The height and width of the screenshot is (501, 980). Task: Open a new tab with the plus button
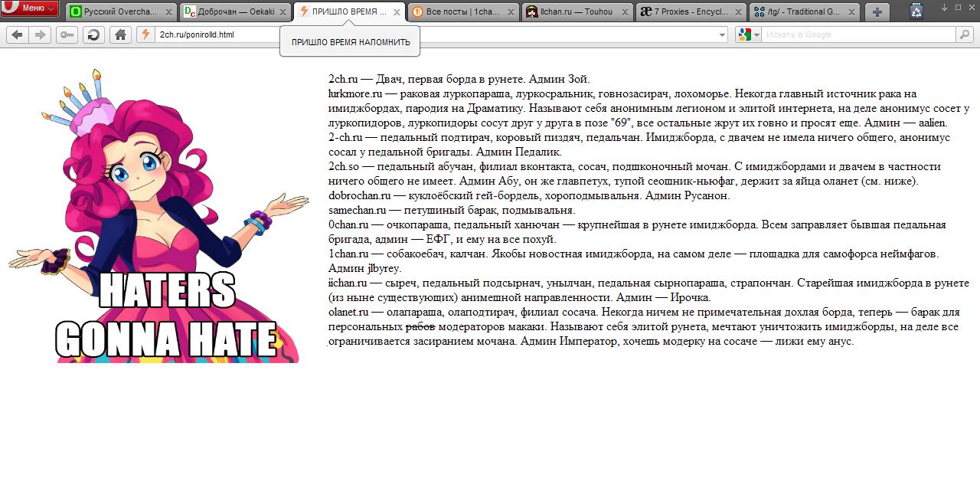(877, 11)
